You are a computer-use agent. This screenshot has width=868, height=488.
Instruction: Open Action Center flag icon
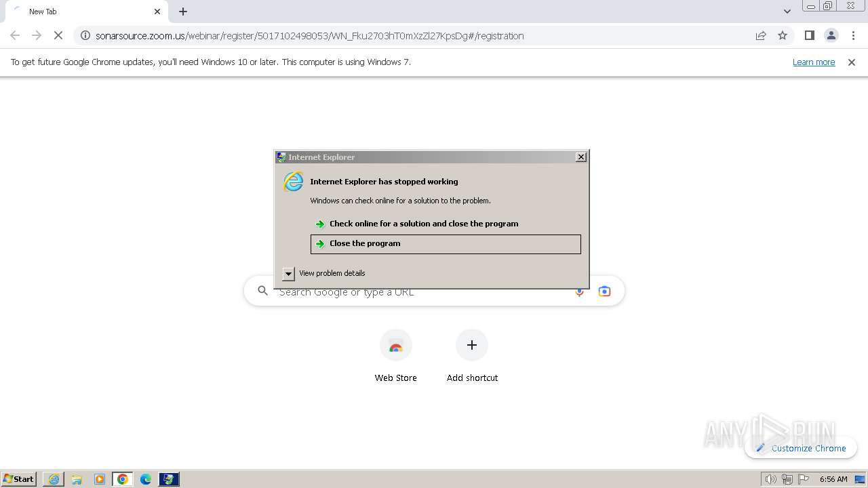coord(804,479)
